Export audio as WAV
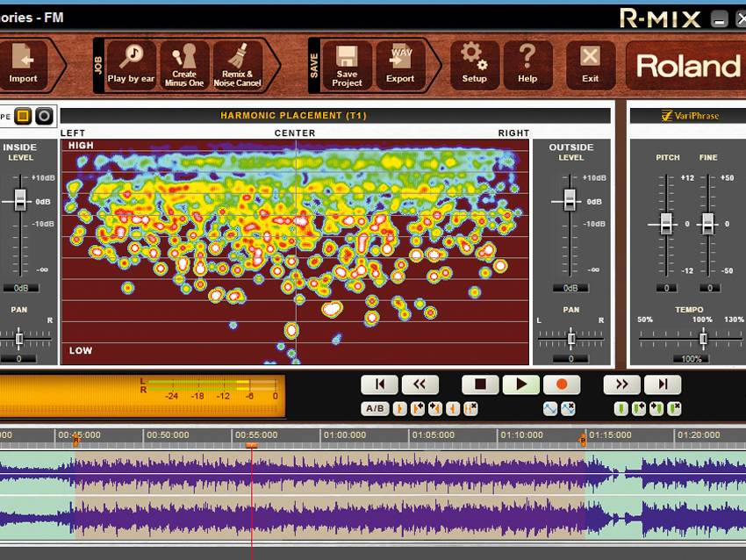Viewport: 746px width, 560px height. (400, 65)
